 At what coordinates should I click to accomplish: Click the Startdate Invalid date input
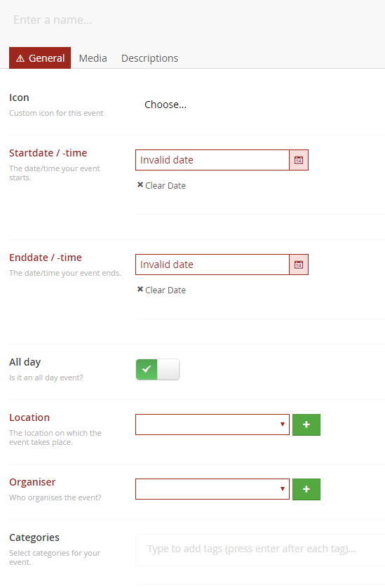click(212, 160)
